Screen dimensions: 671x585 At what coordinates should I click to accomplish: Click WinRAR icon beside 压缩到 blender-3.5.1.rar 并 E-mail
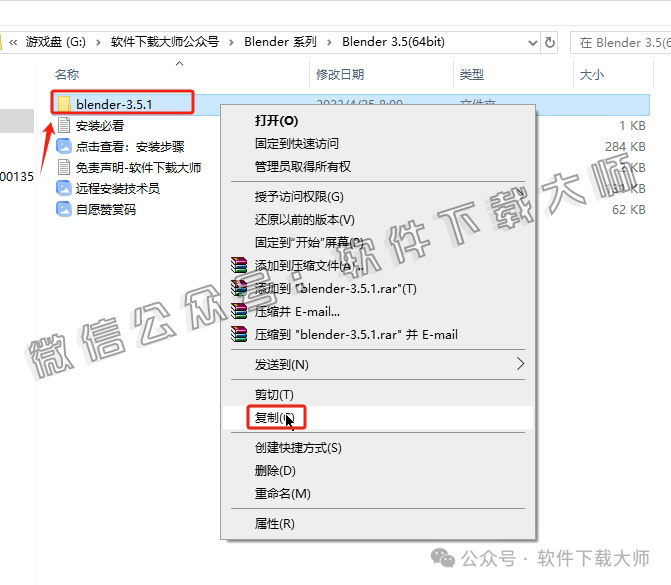[239, 334]
